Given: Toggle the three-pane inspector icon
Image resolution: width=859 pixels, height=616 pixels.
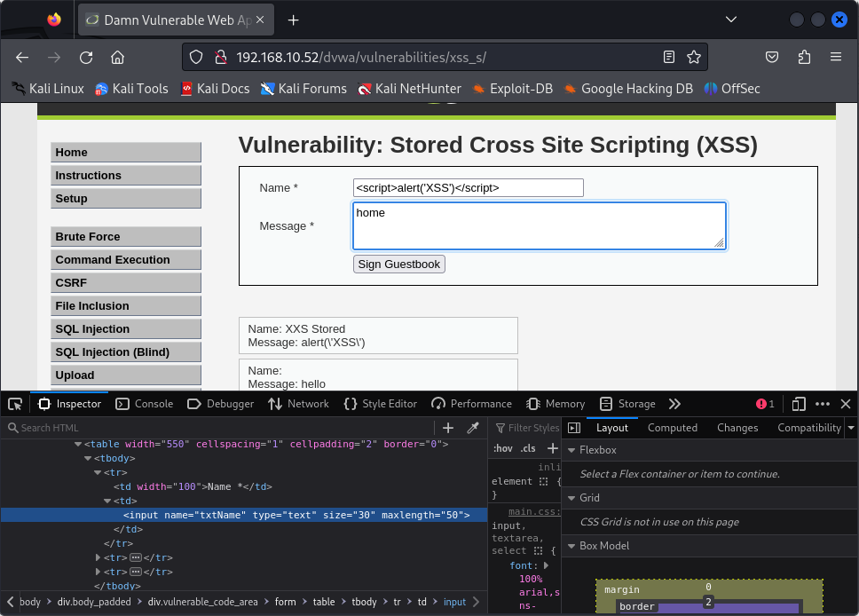Looking at the screenshot, I should [574, 428].
